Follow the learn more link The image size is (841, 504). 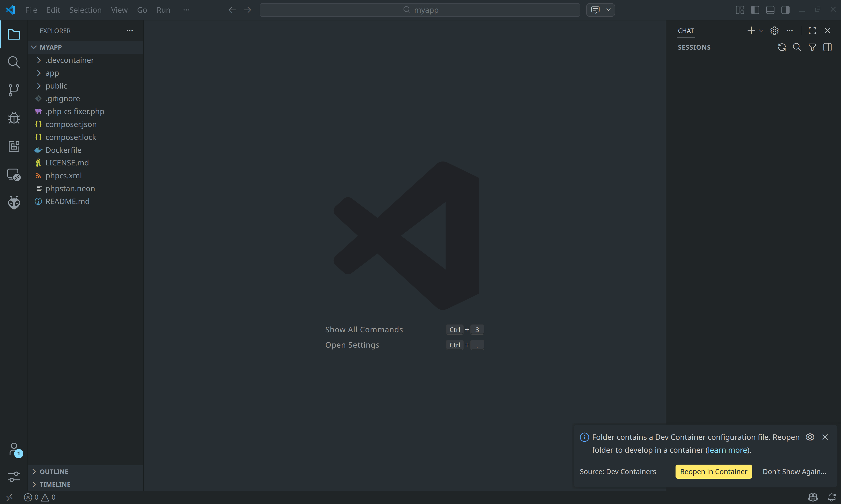click(x=727, y=450)
